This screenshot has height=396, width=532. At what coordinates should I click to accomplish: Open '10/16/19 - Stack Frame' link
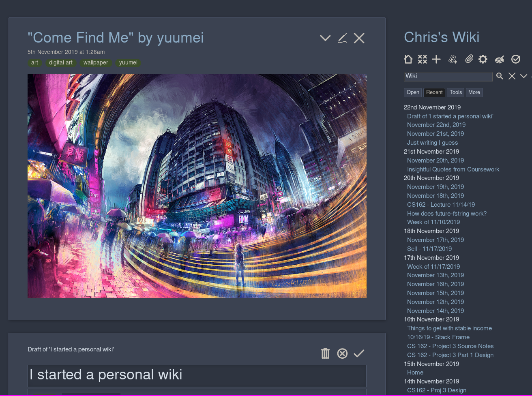tap(438, 337)
